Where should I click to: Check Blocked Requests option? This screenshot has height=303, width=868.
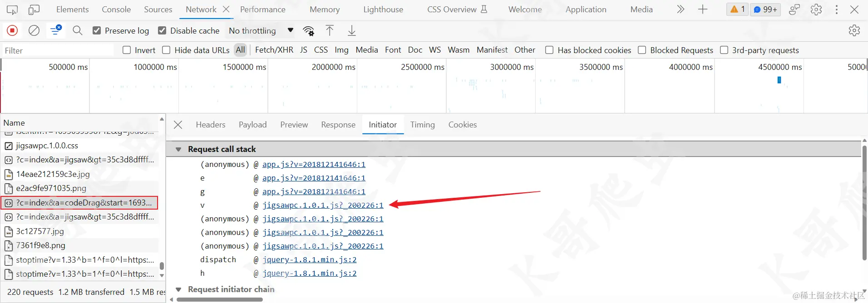642,50
